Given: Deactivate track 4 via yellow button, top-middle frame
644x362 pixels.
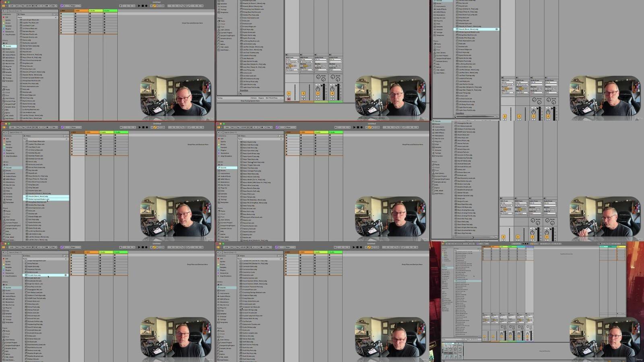Looking at the screenshot, I should pyautogui.click(x=332, y=93).
